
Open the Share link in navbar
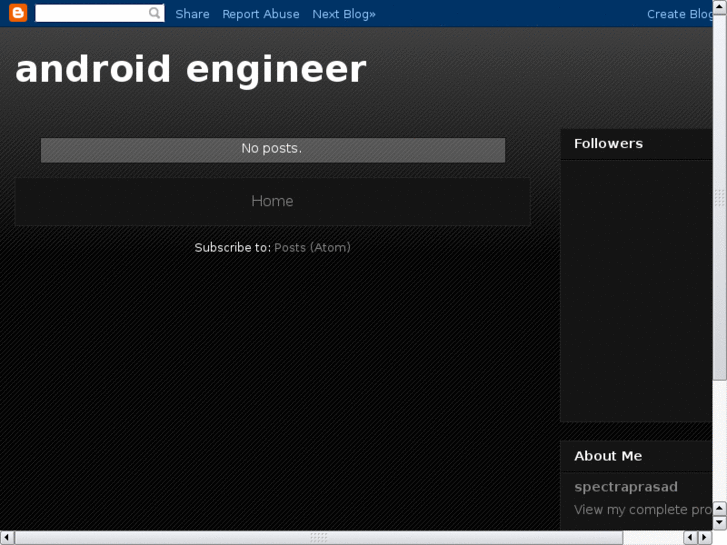(x=192, y=14)
